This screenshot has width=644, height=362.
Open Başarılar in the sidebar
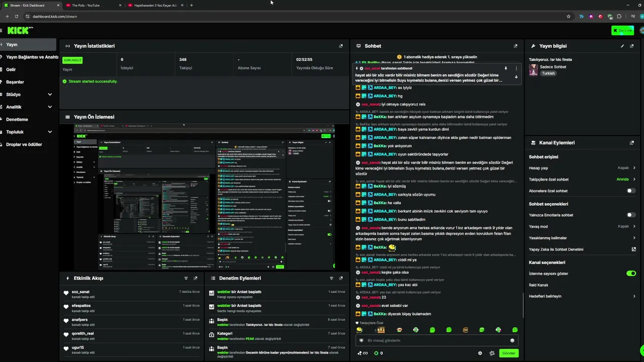28,82
